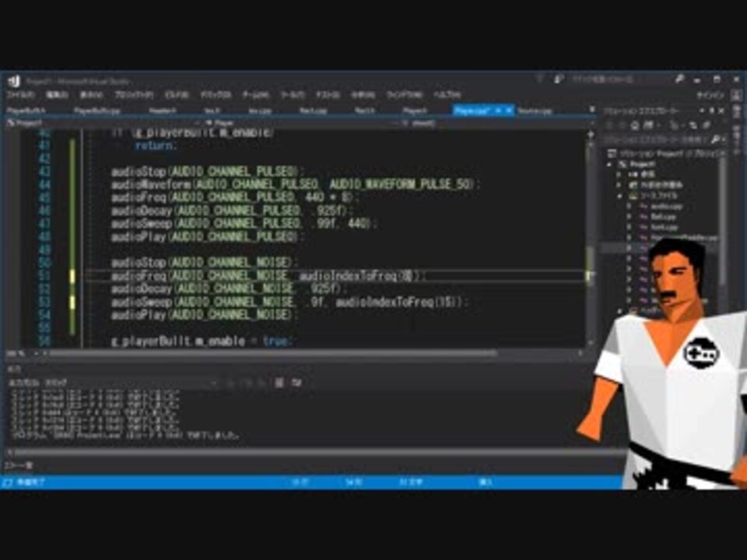Open the ファイル (File) menu
This screenshot has height=560, width=747.
pos(22,95)
